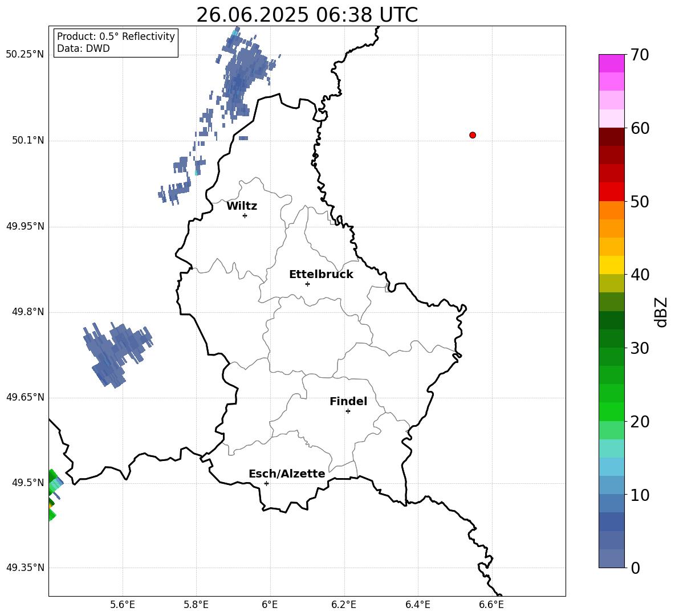Click the dBZ colorbar label
Screen dimensions: 675x616
pyautogui.click(x=662, y=312)
